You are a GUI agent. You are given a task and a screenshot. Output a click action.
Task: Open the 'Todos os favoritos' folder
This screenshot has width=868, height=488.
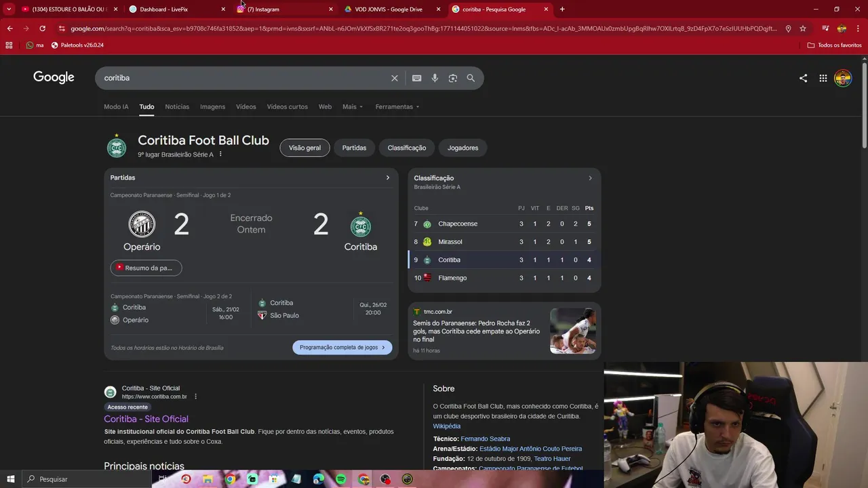(x=834, y=45)
